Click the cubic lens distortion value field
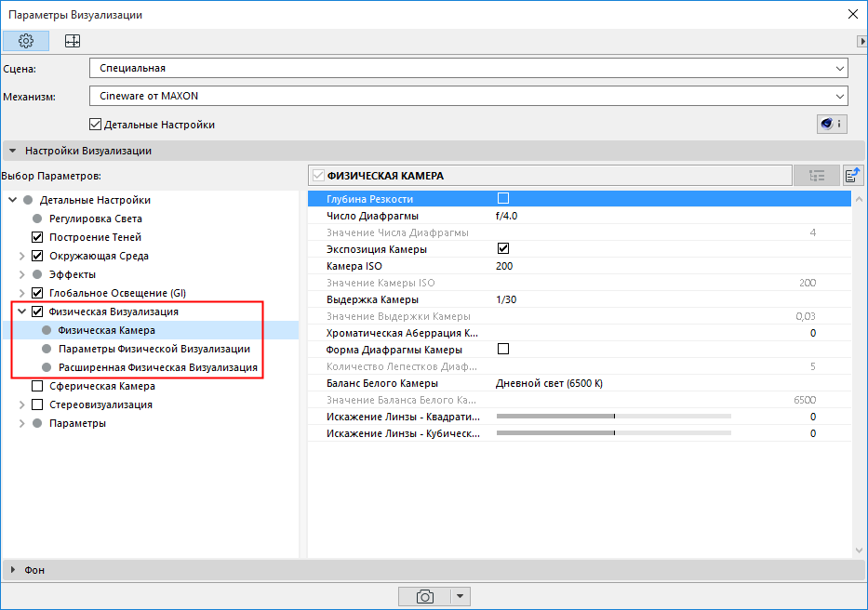 (812, 433)
